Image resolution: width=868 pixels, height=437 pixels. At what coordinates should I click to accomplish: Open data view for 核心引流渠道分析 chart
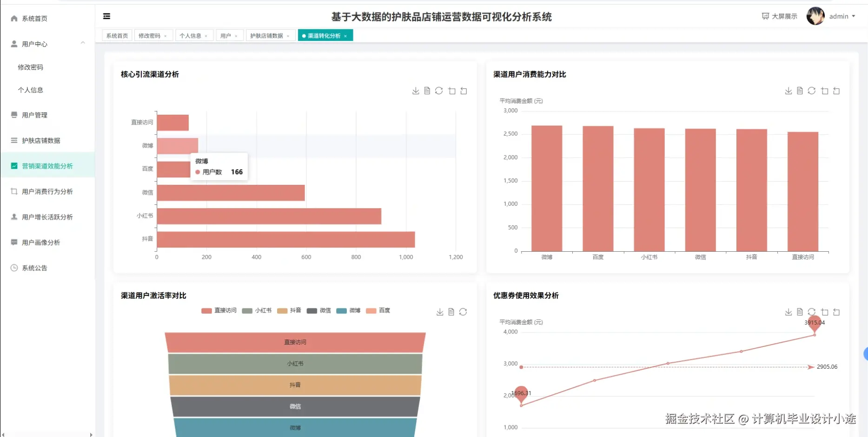click(x=427, y=91)
